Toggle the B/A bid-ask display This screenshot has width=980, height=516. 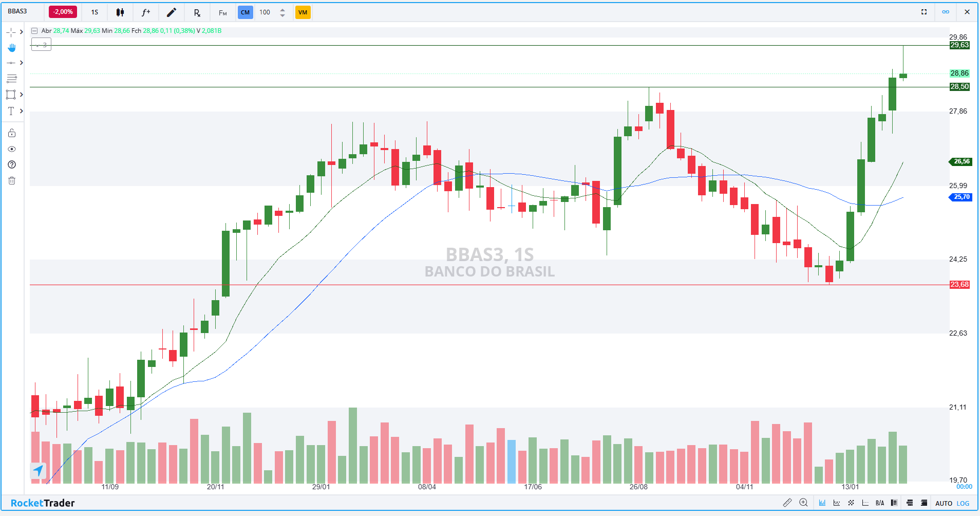click(880, 503)
